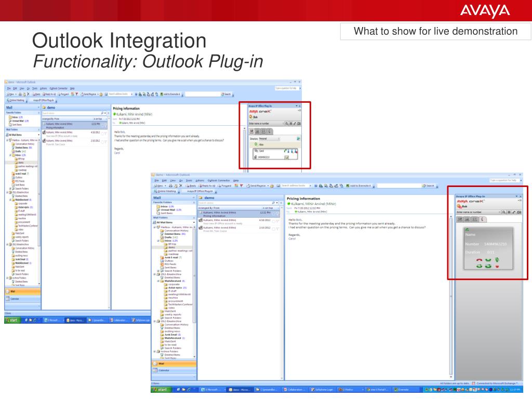Open the All Mail Items dropdown in the front Outlook window
The width and height of the screenshot is (532, 399).
[194, 222]
